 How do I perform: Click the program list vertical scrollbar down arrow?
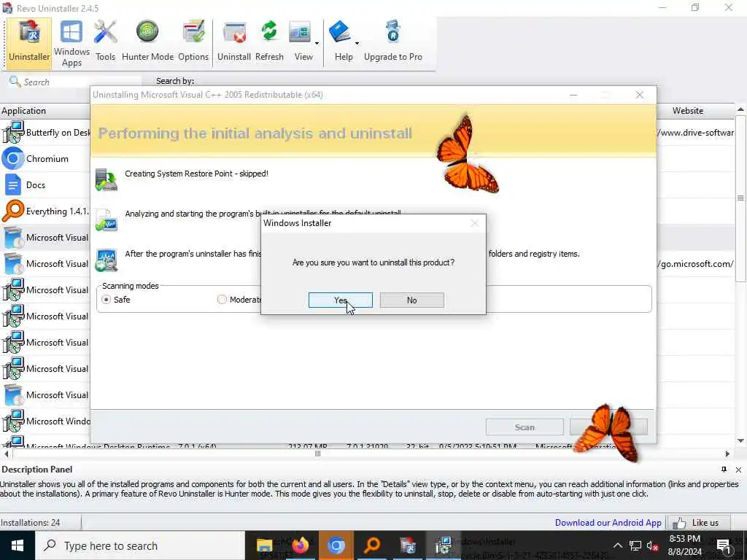741,440
